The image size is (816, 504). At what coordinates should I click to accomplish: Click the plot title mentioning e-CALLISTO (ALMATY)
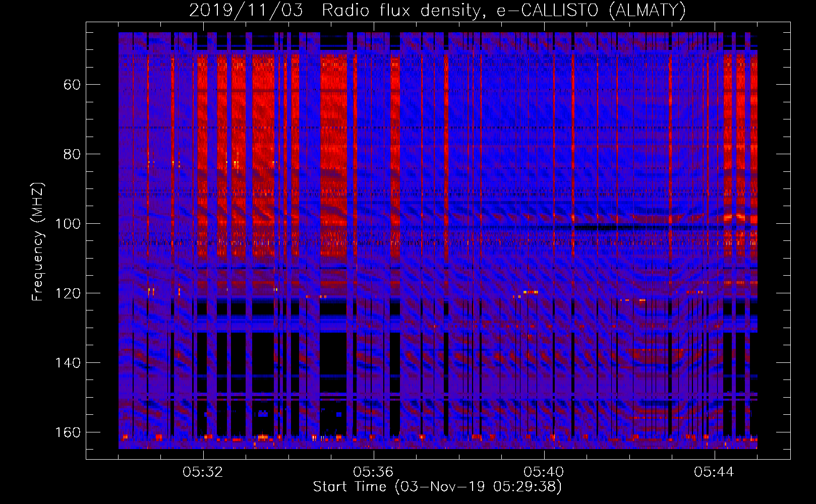pyautogui.click(x=437, y=11)
